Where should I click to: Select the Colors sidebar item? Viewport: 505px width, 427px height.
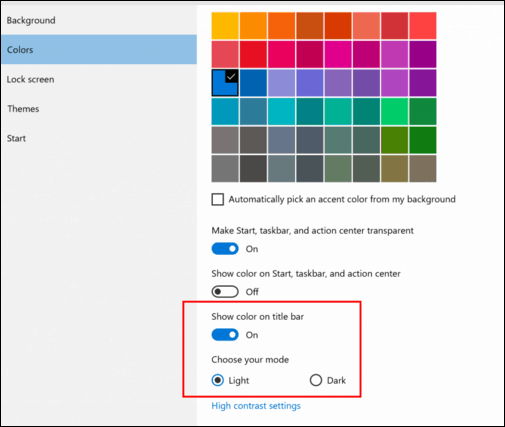99,50
